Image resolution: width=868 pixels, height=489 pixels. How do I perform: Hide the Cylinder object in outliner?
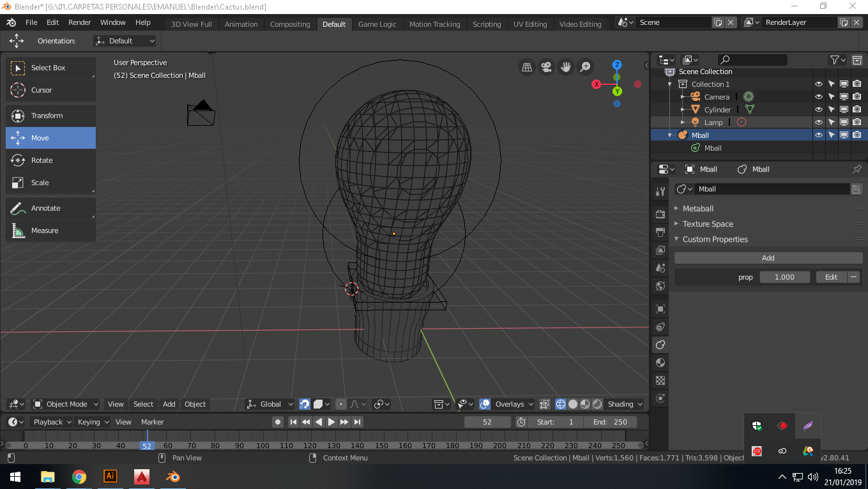[818, 110]
